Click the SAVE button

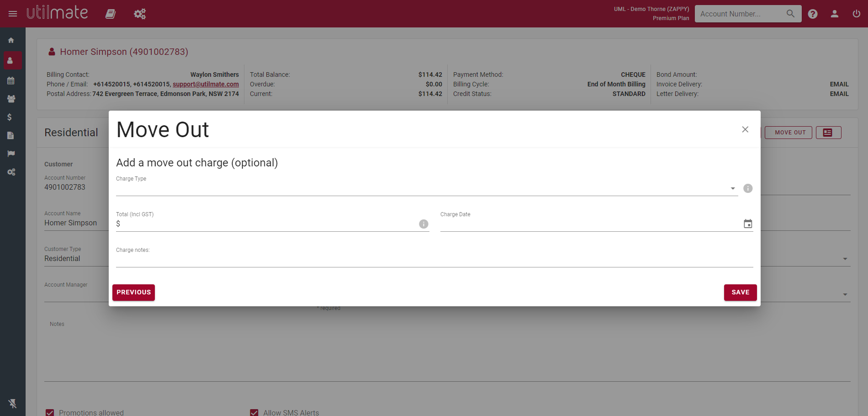point(740,293)
